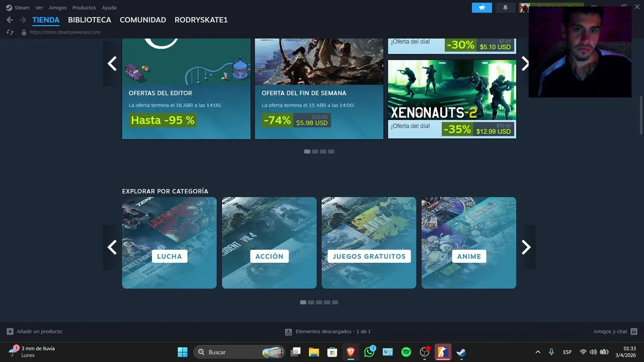Select the second offers carousel page dot

pyautogui.click(x=315, y=151)
